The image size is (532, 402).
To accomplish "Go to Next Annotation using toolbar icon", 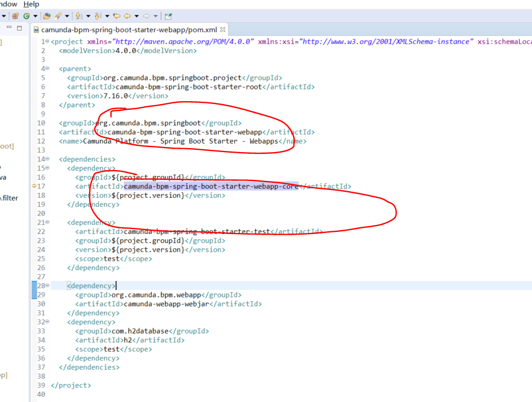I will click(x=79, y=15).
